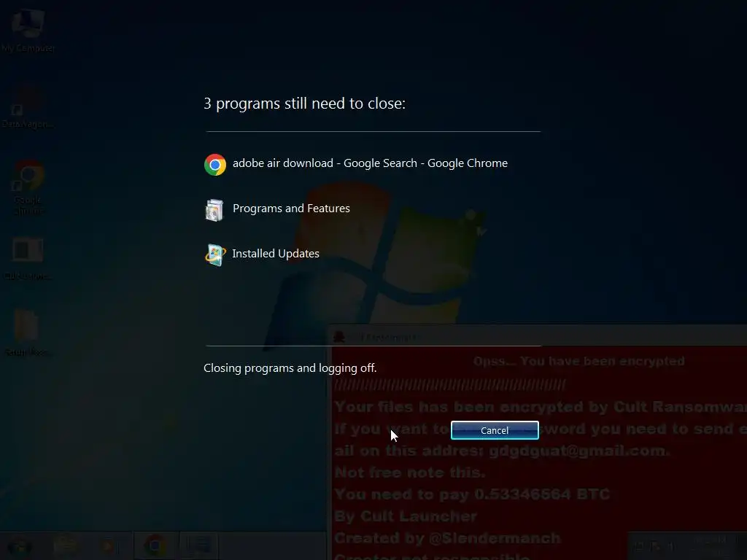Click the '3 programs still need to close' heading
This screenshot has height=560, width=747.
click(304, 104)
